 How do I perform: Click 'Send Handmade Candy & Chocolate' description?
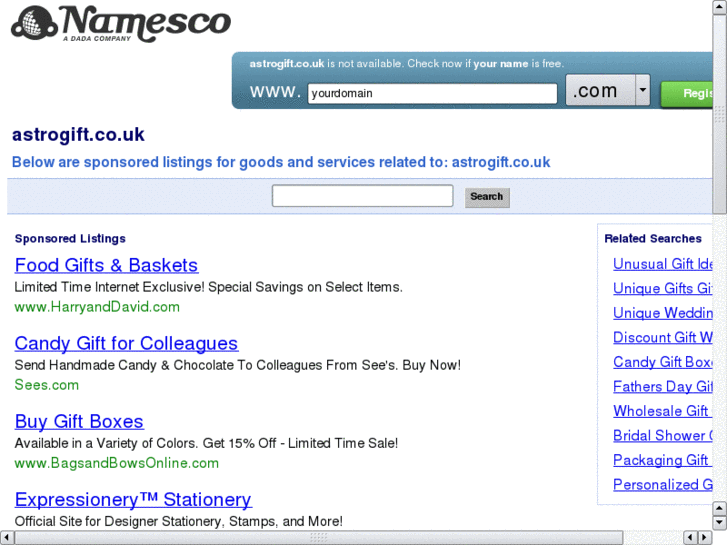237,365
